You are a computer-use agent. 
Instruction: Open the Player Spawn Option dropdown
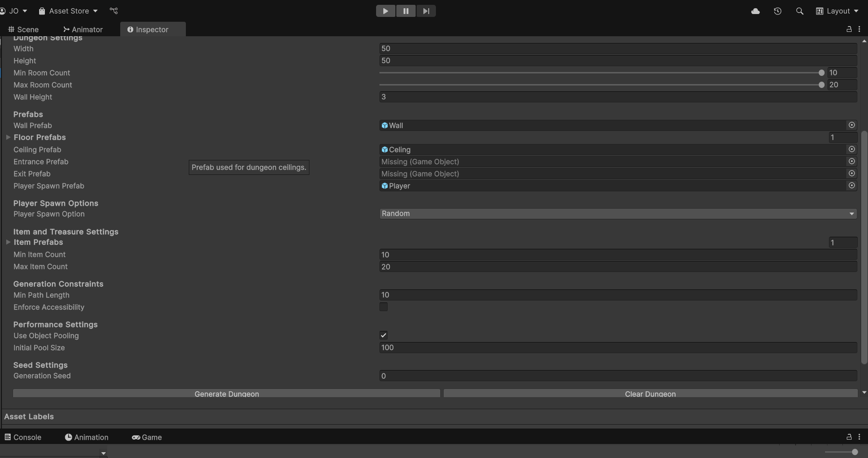click(x=618, y=214)
